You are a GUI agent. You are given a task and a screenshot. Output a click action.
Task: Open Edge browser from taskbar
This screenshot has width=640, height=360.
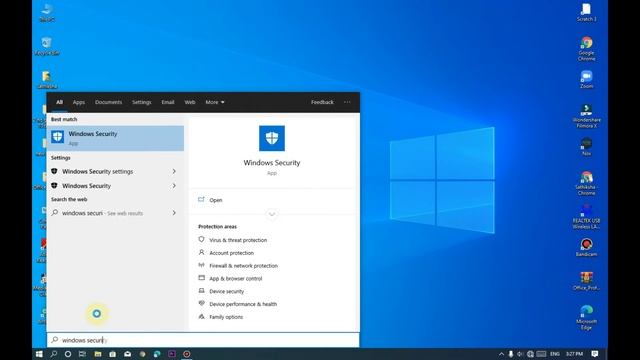point(157,354)
